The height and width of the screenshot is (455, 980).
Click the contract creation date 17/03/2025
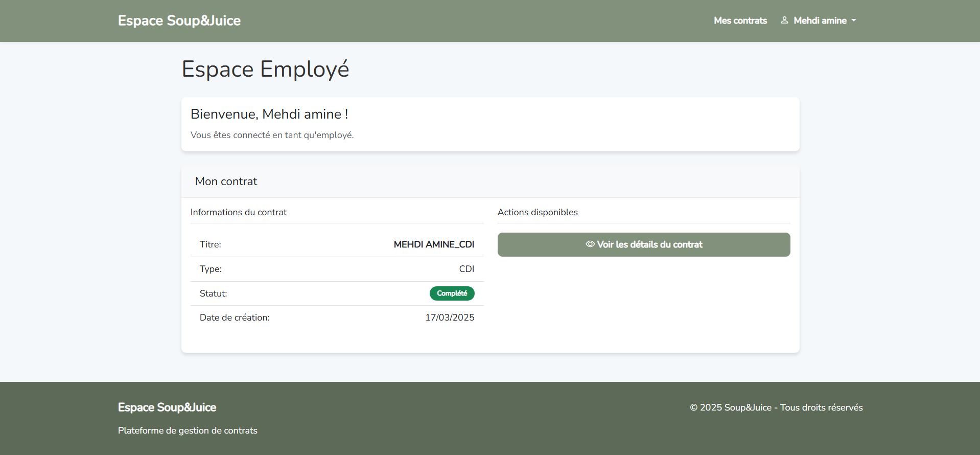tap(450, 317)
